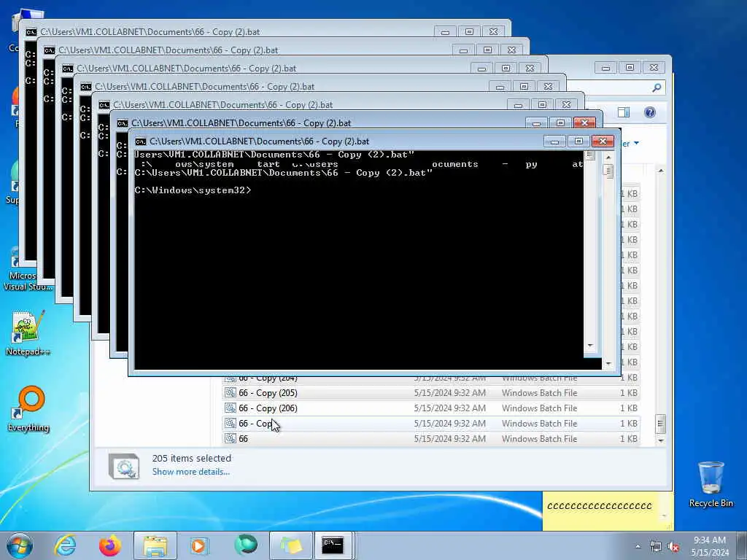
Task: Click Show more details link in Explorer
Action: [x=190, y=472]
